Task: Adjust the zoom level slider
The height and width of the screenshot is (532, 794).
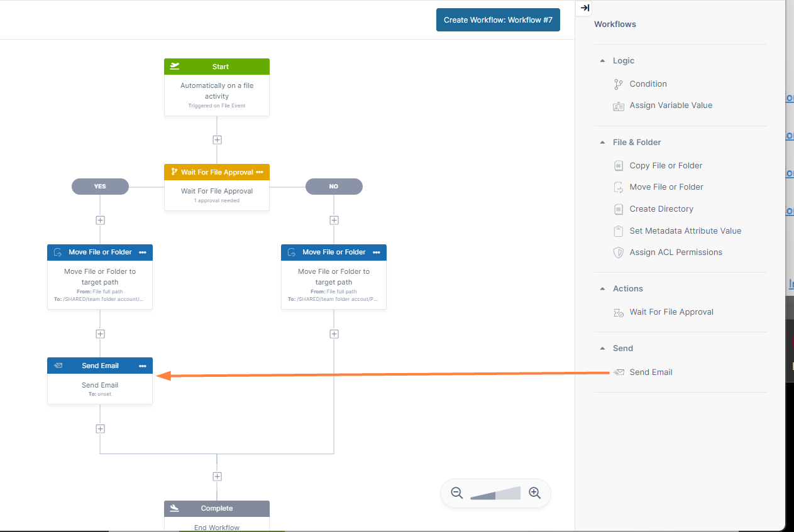Action: [x=495, y=494]
